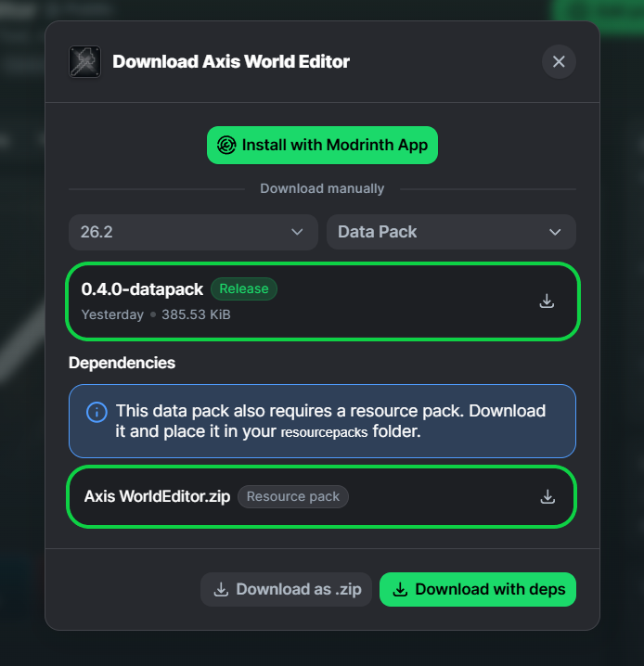Install with Modrinth App
644x666 pixels.
pos(322,145)
